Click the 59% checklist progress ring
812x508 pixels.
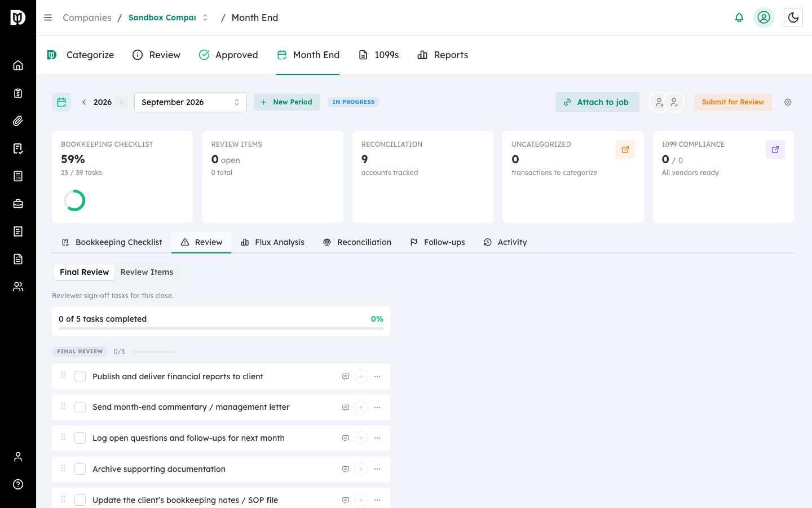point(74,200)
